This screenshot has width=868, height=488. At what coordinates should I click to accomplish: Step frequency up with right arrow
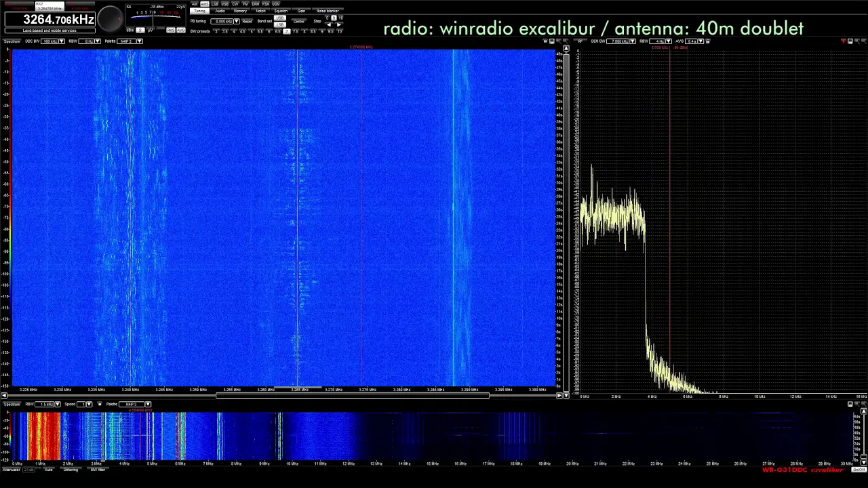[339, 24]
